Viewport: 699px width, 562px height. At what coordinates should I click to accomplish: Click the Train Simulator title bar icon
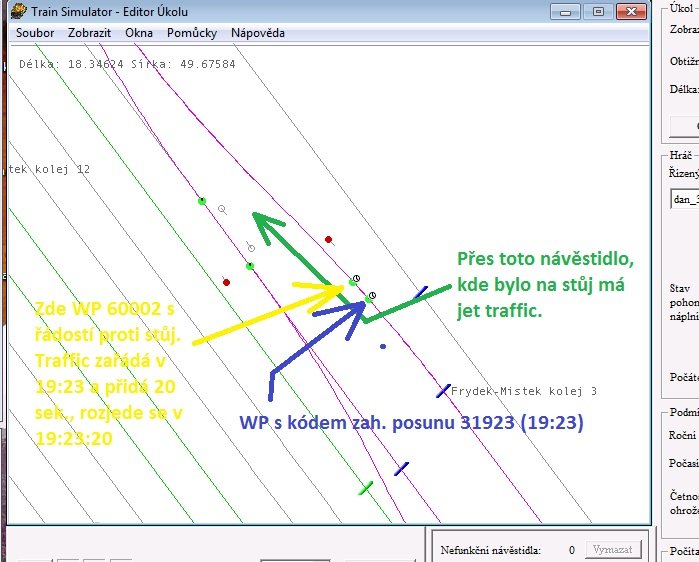click(18, 11)
